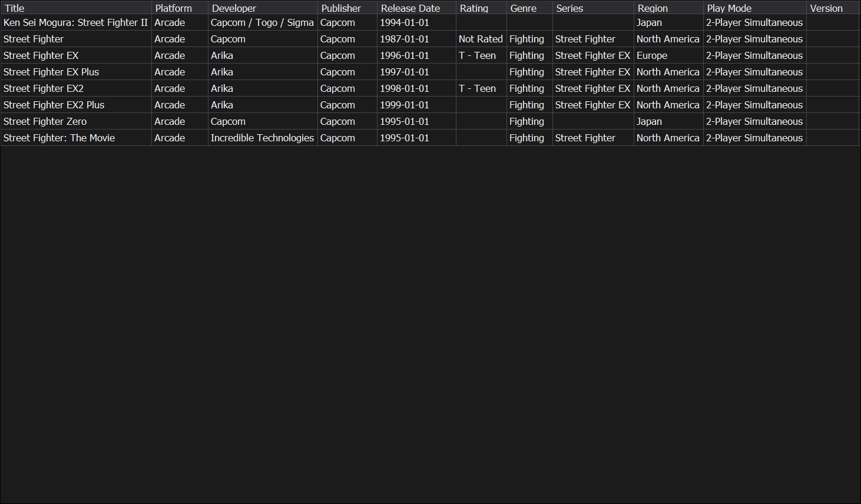861x504 pixels.
Task: Sort by the Genre column header
Action: pyautogui.click(x=529, y=8)
